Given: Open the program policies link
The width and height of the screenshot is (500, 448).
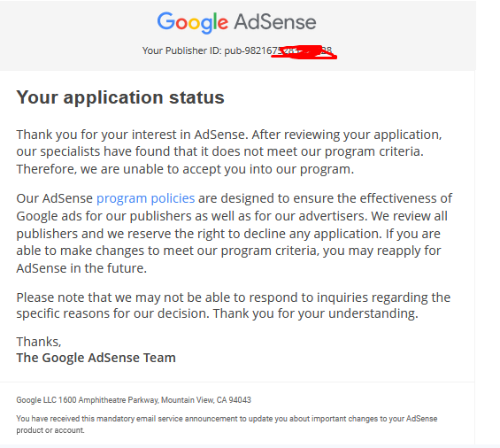Looking at the screenshot, I should click(146, 198).
